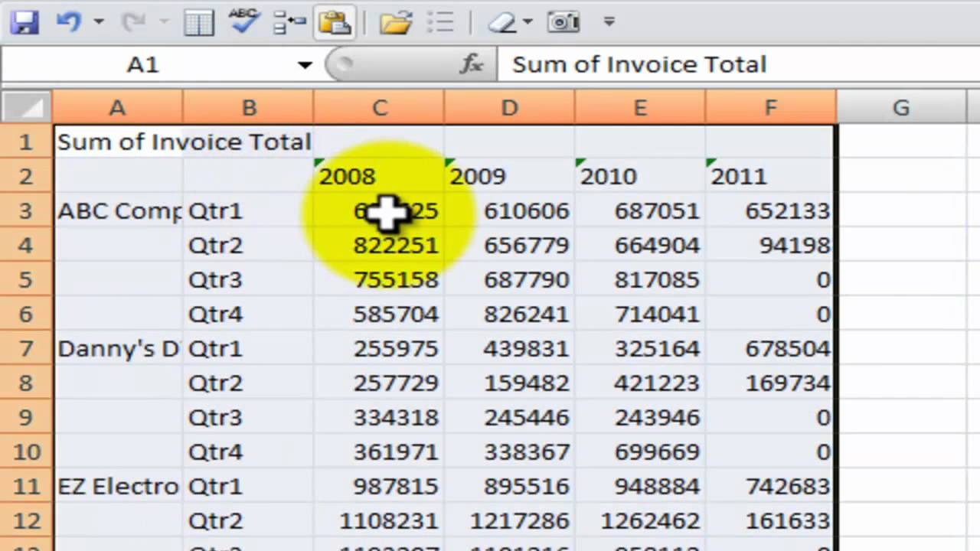Click cell with value 94198
Viewport: 980px width, 551px height.
point(771,245)
